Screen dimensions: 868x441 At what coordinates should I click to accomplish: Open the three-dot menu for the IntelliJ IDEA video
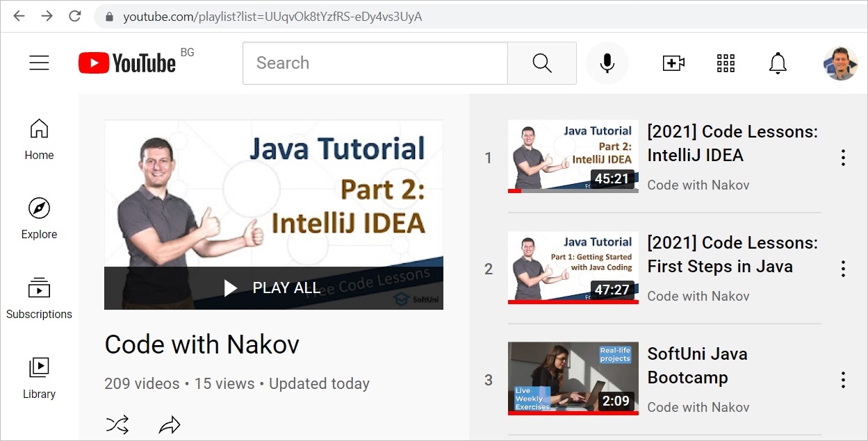click(x=842, y=158)
